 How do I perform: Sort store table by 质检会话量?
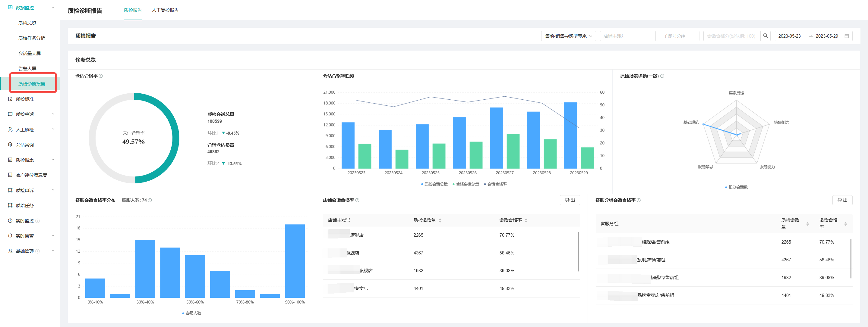(x=440, y=220)
